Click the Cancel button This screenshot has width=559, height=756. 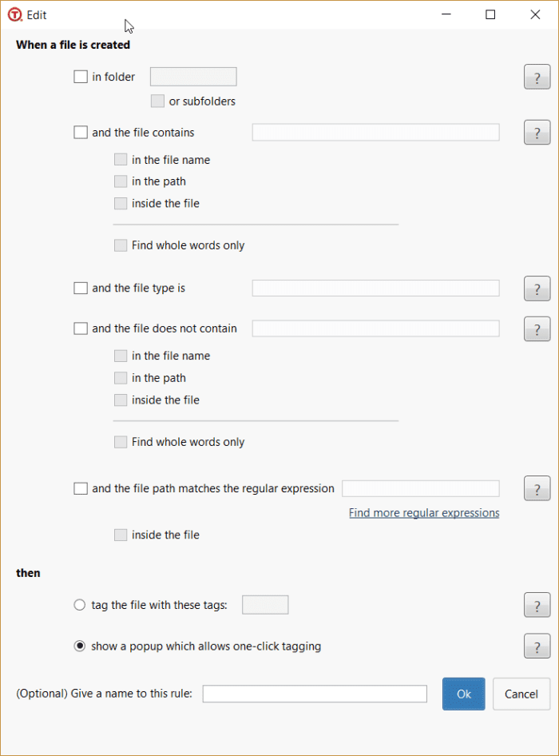521,694
